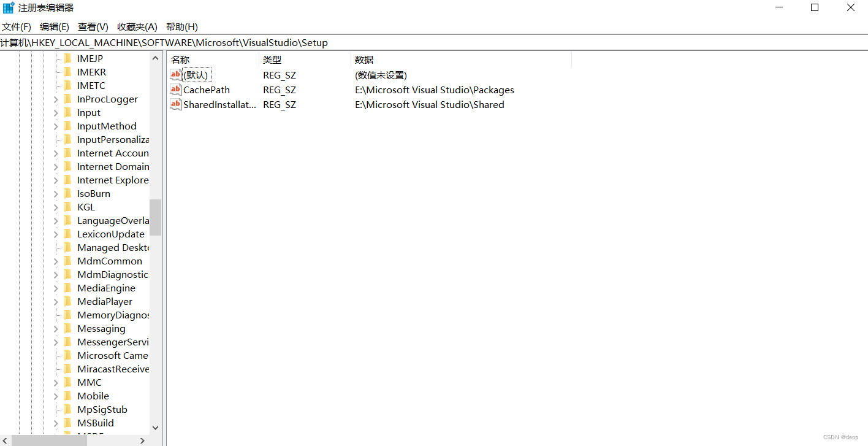
Task: Open the 收藏夹(A) menu
Action: [136, 26]
